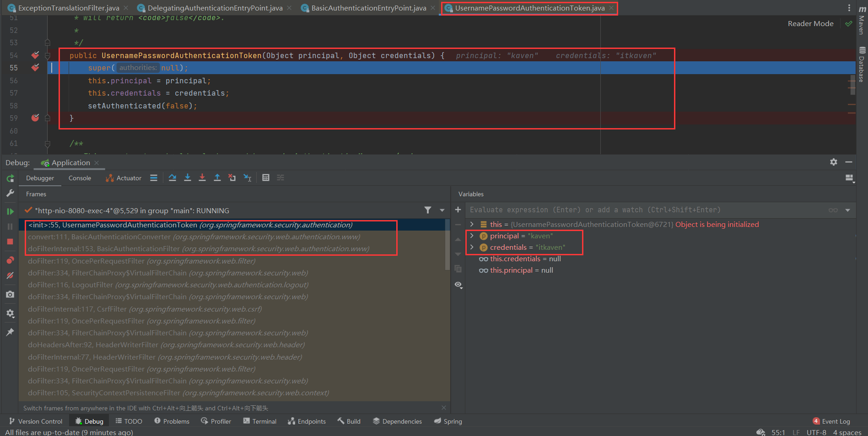Expand the 'this' variable node
Screen dimensions: 868x436
tap(472, 224)
